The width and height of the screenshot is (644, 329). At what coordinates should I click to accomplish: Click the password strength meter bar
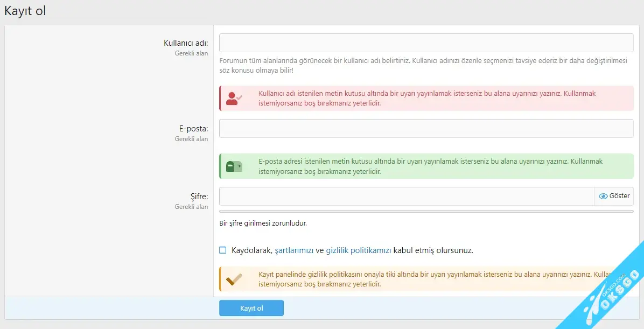(x=426, y=212)
